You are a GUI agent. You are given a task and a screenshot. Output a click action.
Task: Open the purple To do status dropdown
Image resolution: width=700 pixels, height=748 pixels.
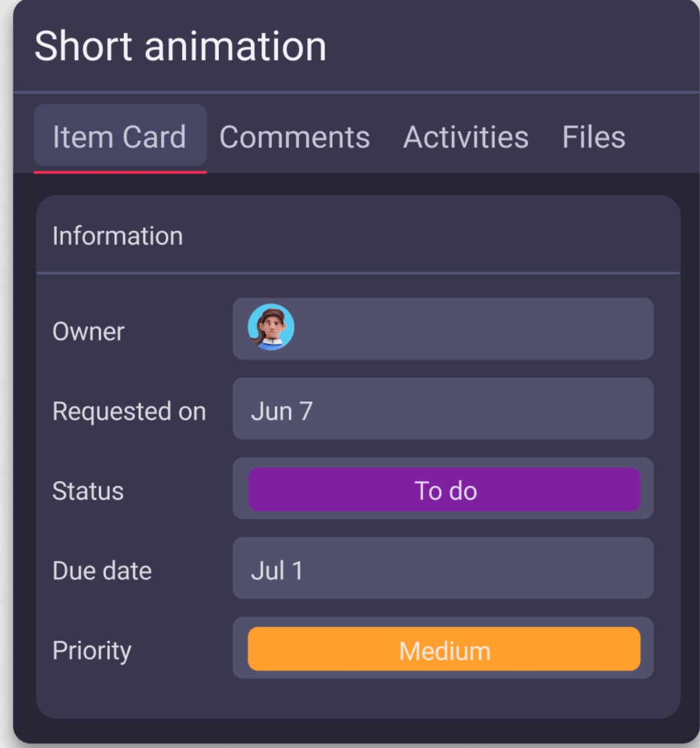click(x=444, y=490)
